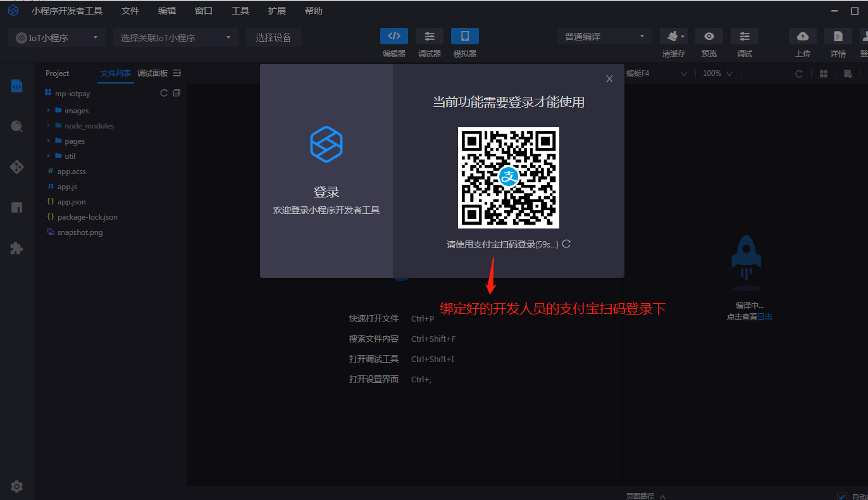
Task: Click the 日志 log link
Action: [x=765, y=317]
